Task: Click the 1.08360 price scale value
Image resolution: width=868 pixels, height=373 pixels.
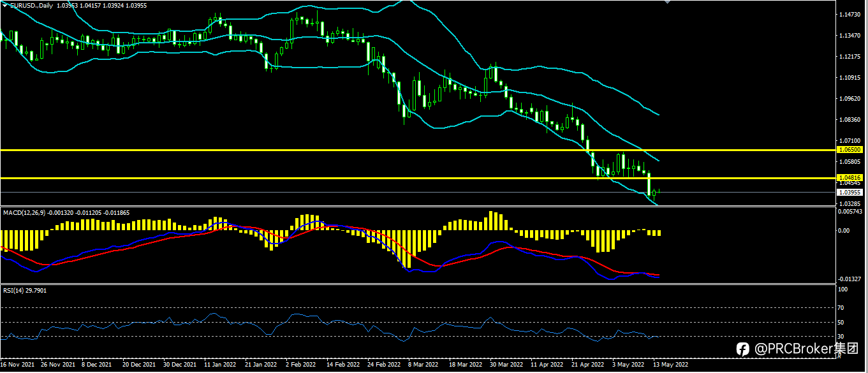Action: (x=850, y=120)
